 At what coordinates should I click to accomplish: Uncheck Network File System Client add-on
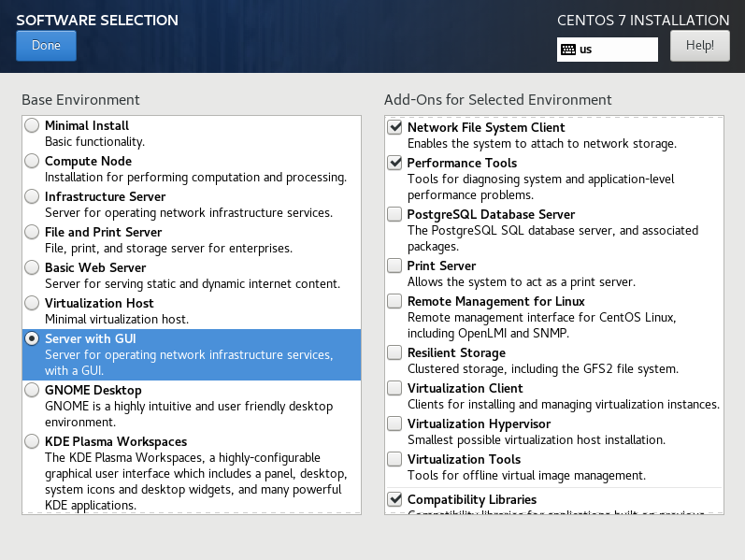click(394, 127)
